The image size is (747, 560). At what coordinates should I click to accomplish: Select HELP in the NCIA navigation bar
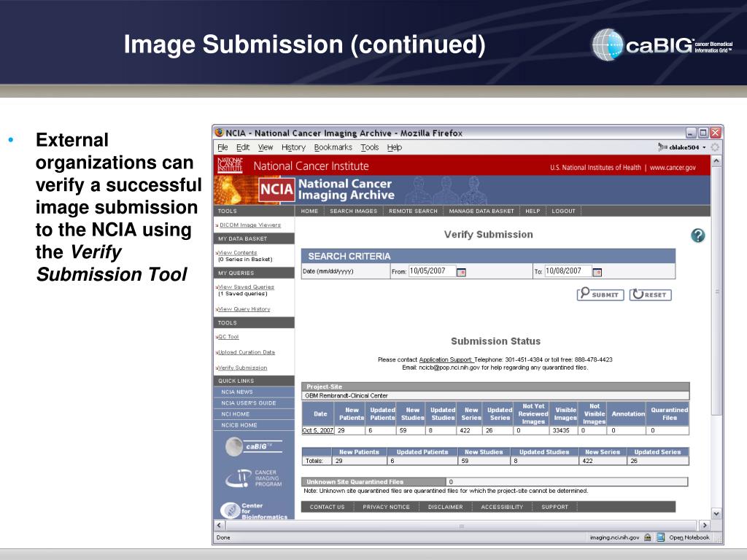click(x=533, y=211)
